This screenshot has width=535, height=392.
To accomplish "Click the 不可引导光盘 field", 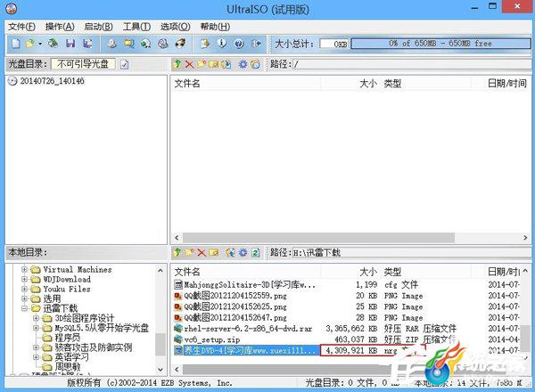I will pyautogui.click(x=83, y=64).
